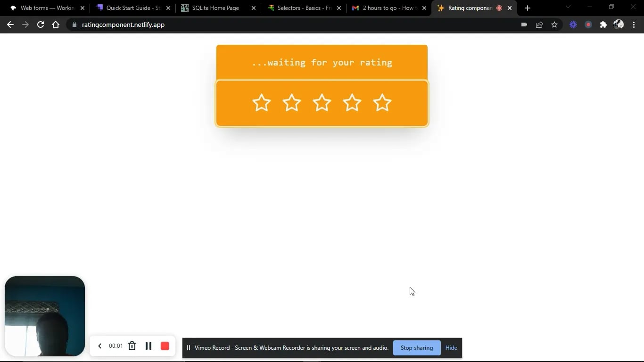Open the browser profile avatar
This screenshot has height=362, width=644.
(619, 25)
